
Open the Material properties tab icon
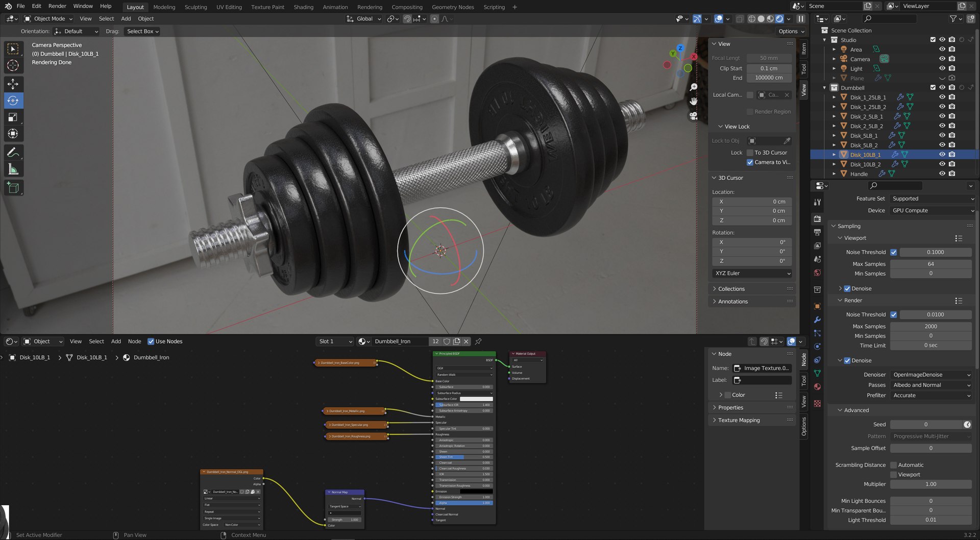[x=817, y=386]
